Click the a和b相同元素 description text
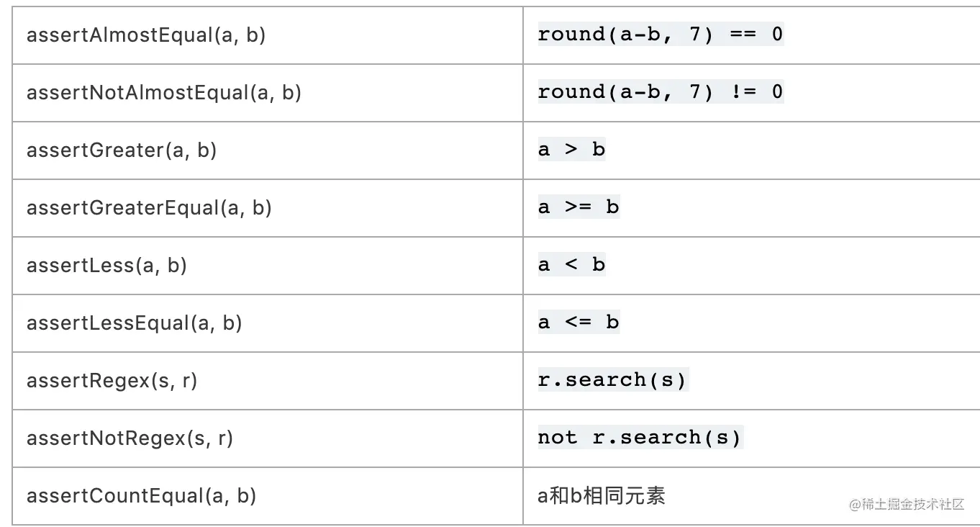The height and width of the screenshot is (527, 980). (x=601, y=495)
